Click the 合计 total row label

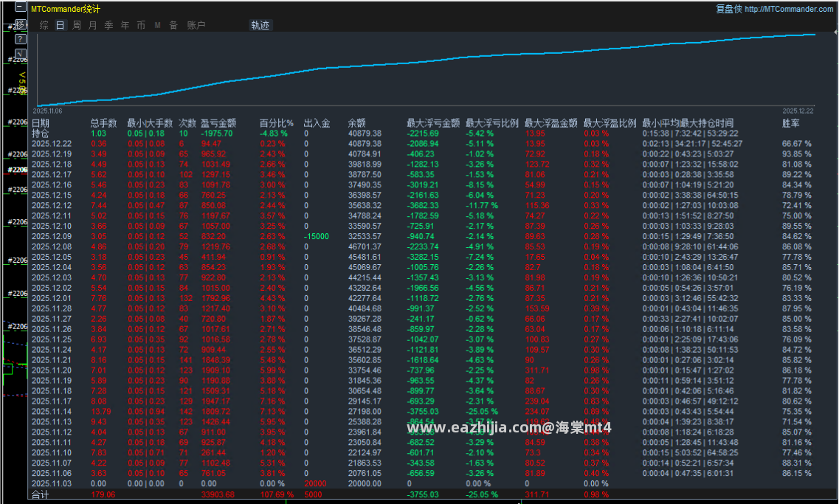(40, 494)
